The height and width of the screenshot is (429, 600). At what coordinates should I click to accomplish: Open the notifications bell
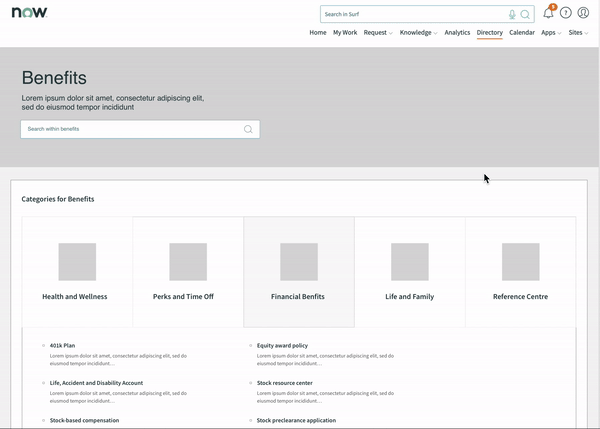(x=548, y=13)
